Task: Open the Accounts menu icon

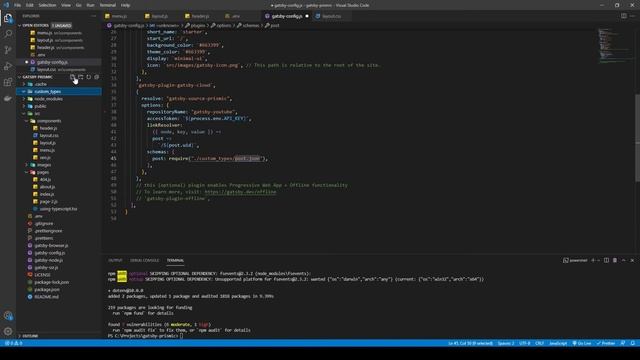Action: 8,316
